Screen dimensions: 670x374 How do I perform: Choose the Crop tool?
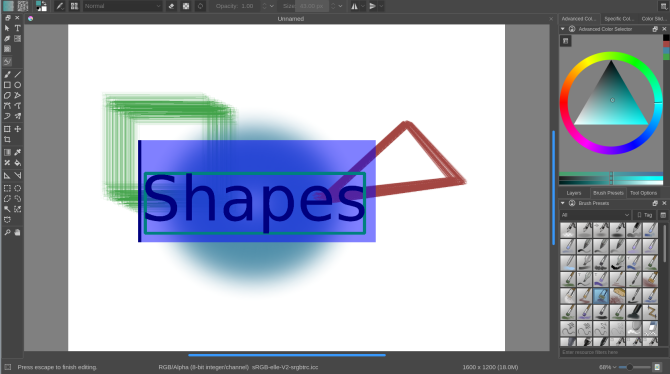point(7,139)
